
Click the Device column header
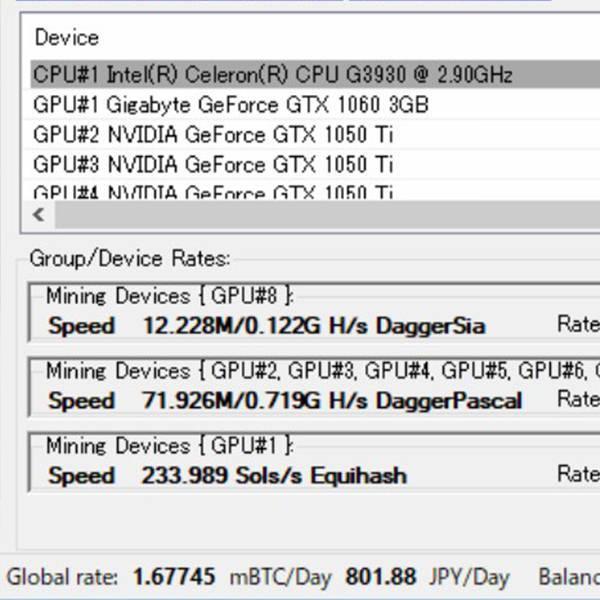pos(67,38)
